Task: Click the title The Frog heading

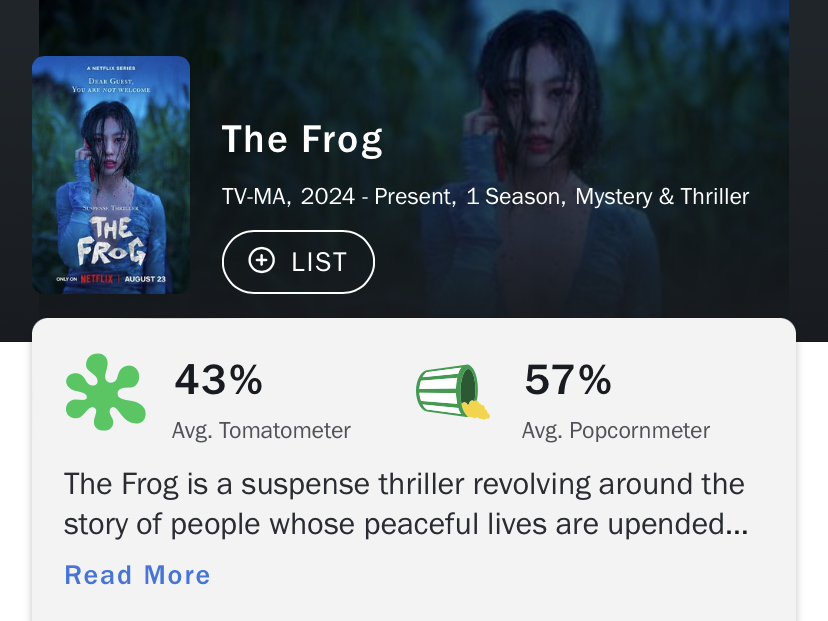Action: pyautogui.click(x=302, y=139)
